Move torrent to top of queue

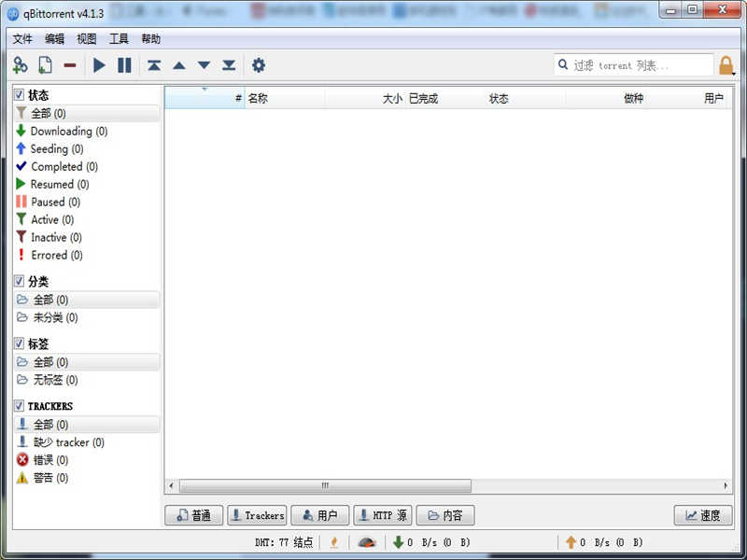154,65
